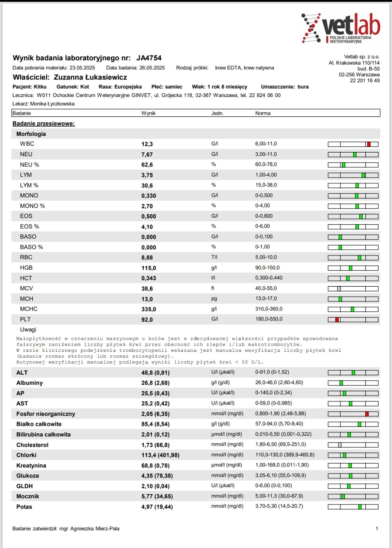Click the PLT result value 92,0
Image resolution: width=392 pixels, height=548 pixels.
click(x=147, y=320)
